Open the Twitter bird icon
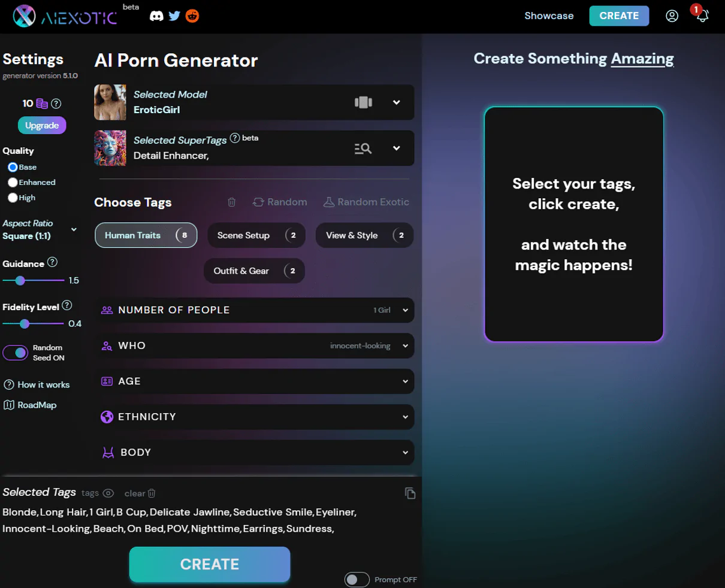 (x=174, y=16)
